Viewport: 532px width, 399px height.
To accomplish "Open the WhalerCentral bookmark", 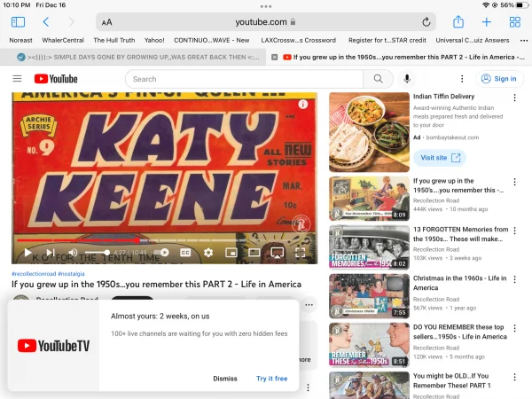I will point(63,40).
